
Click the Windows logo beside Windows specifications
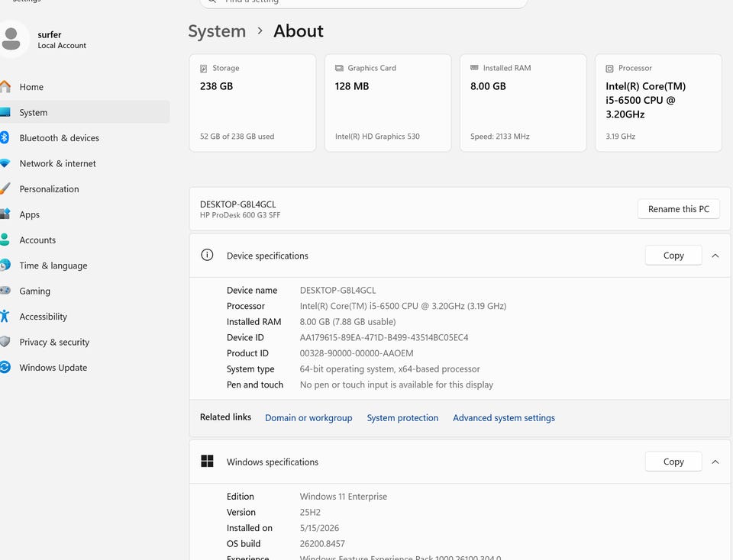[x=207, y=461]
